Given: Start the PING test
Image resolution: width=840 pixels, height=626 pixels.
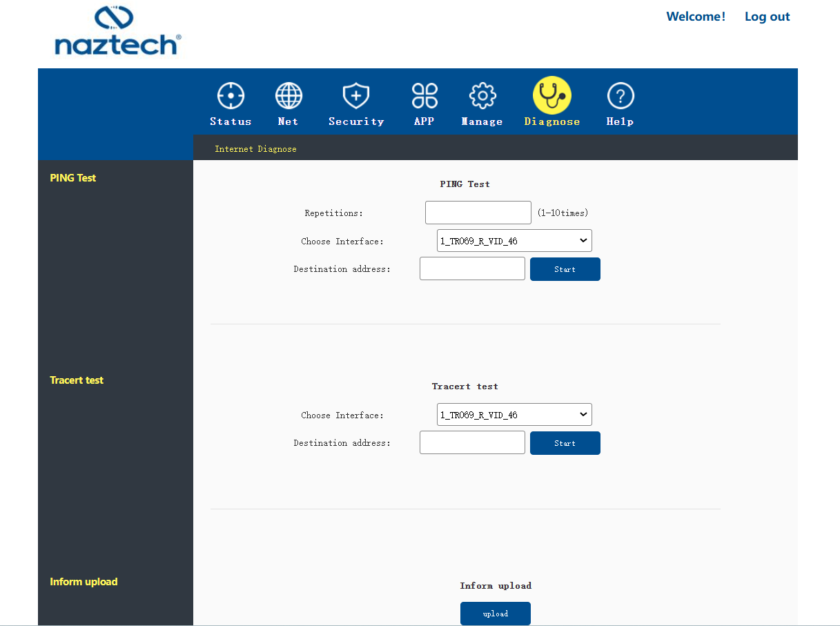Looking at the screenshot, I should [x=565, y=269].
